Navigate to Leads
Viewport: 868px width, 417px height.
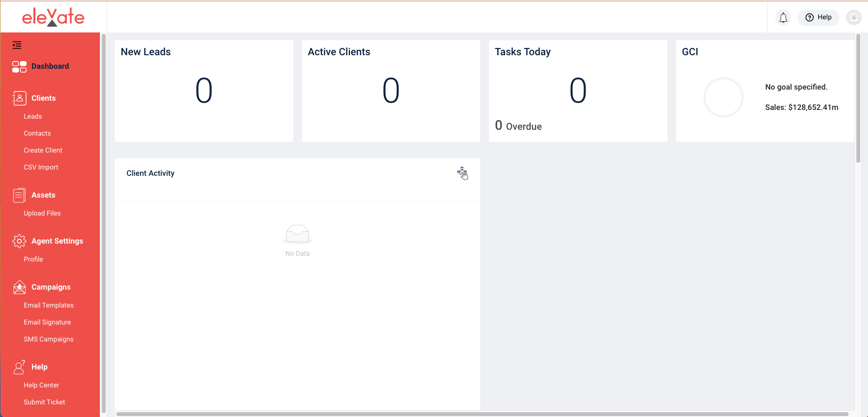(x=33, y=117)
